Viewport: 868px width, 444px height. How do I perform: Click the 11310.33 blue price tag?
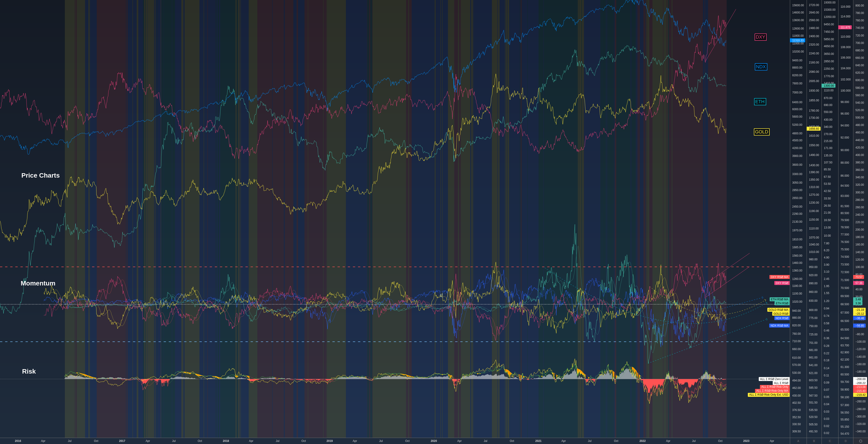(798, 40)
